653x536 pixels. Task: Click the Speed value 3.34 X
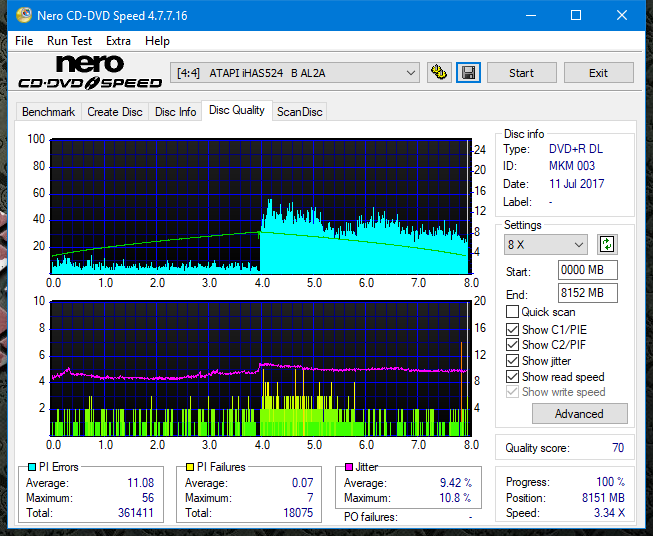point(609,513)
